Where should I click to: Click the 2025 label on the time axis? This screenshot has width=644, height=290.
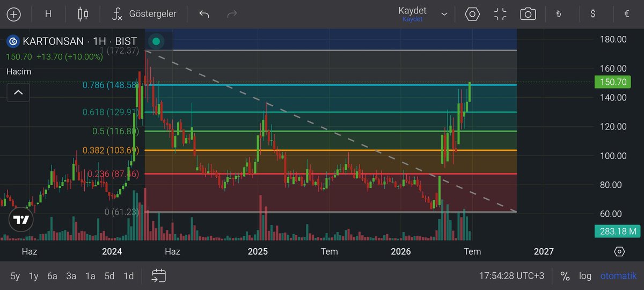258,251
